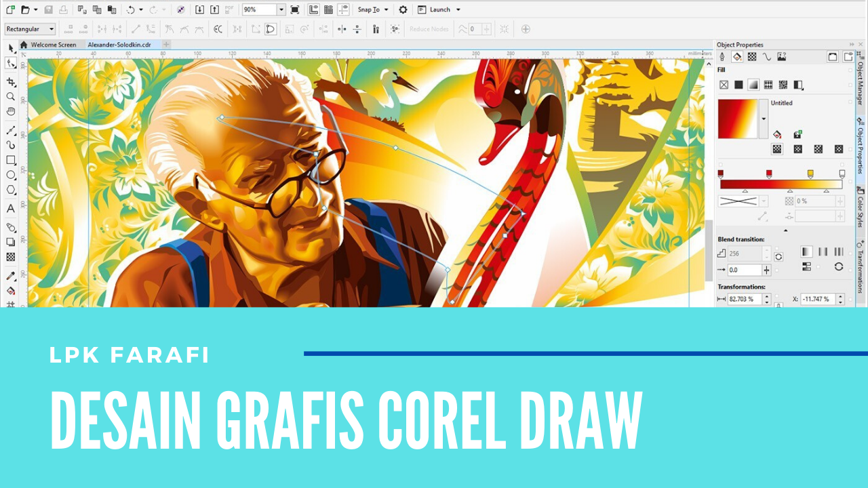
Task: Click Edit fill paint bucket button
Action: (777, 135)
